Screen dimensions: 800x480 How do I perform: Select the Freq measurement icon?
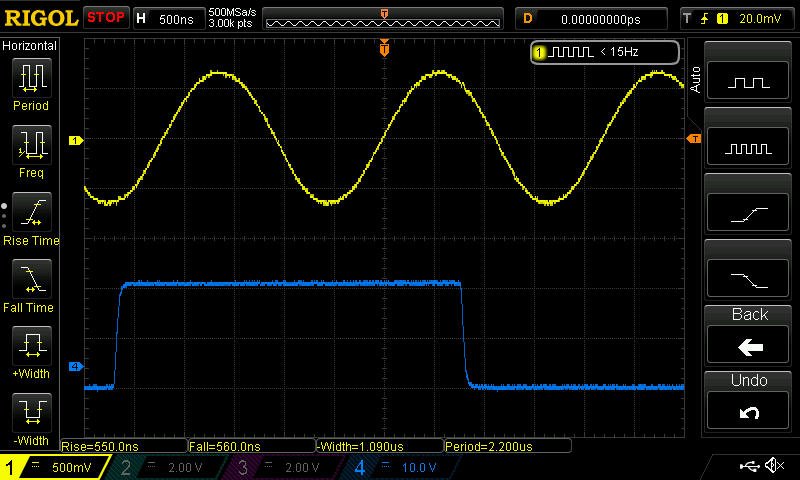[32, 145]
